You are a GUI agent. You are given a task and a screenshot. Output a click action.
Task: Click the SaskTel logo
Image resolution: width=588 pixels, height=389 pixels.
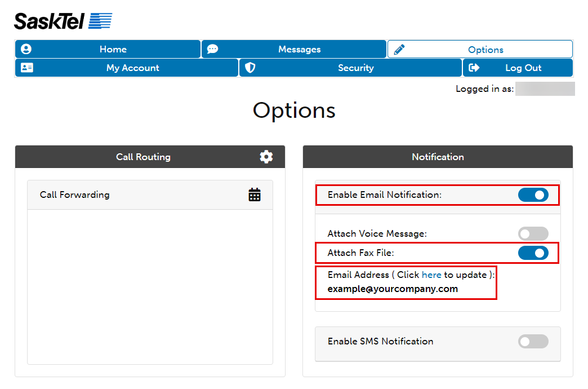[x=62, y=20]
